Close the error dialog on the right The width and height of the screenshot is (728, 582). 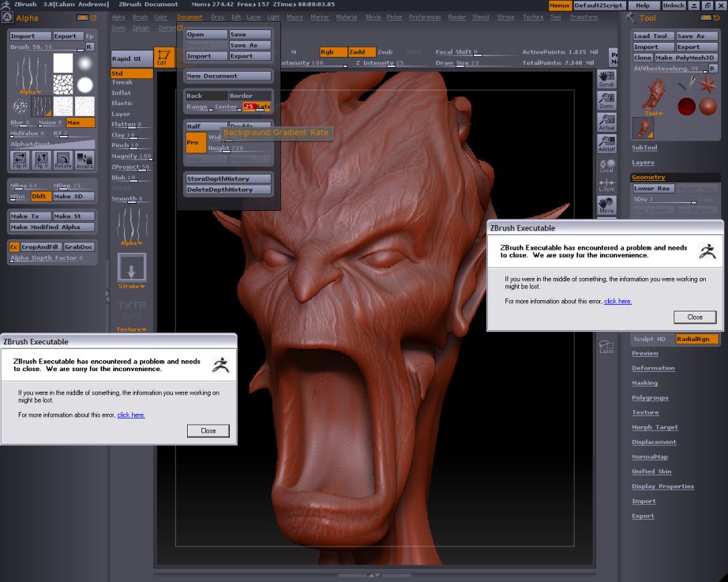[695, 317]
